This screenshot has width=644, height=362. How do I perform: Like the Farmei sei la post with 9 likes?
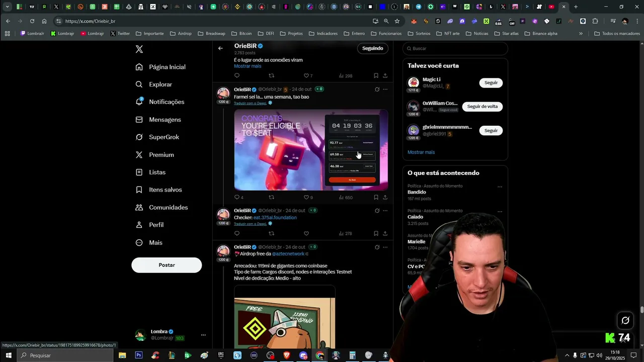pyautogui.click(x=308, y=198)
